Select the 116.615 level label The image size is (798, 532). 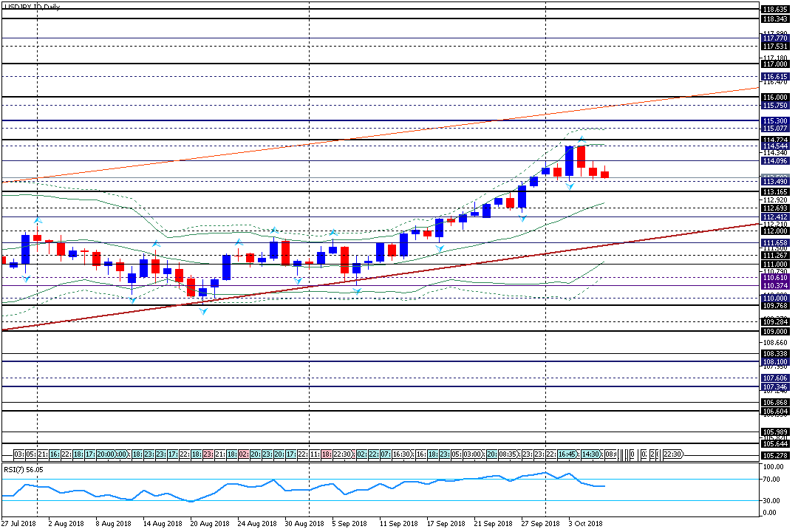tap(775, 77)
